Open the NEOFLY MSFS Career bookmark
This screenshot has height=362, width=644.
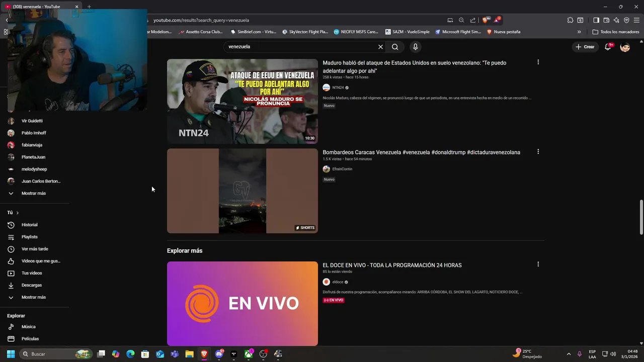pos(356,32)
